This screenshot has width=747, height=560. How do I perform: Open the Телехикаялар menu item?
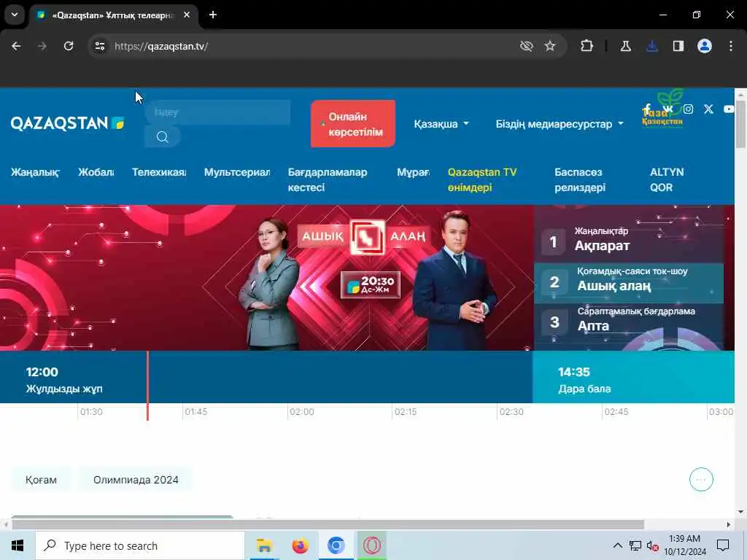point(159,172)
